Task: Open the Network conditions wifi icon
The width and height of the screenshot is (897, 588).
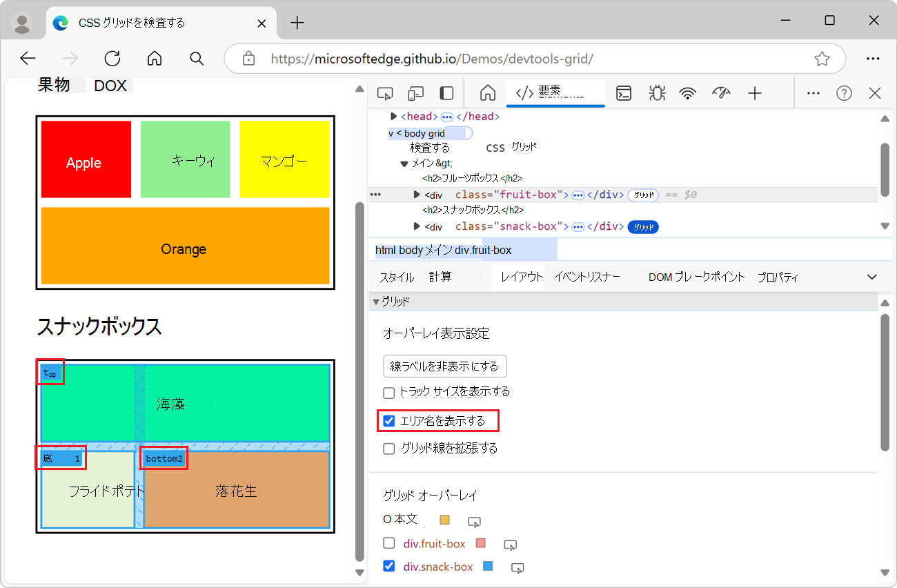Action: tap(688, 92)
